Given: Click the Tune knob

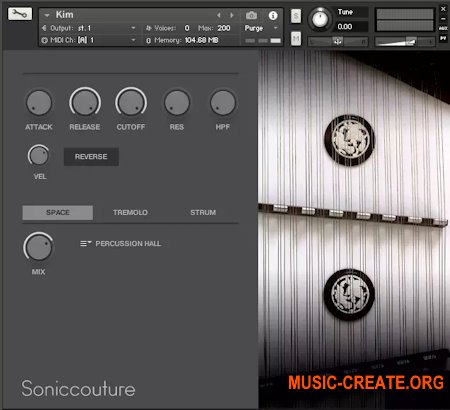Looking at the screenshot, I should click(320, 19).
